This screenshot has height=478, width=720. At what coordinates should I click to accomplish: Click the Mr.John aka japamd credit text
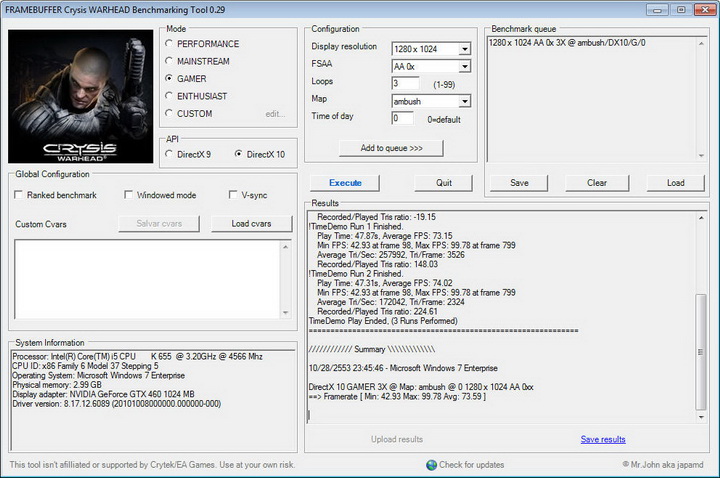[663, 465]
